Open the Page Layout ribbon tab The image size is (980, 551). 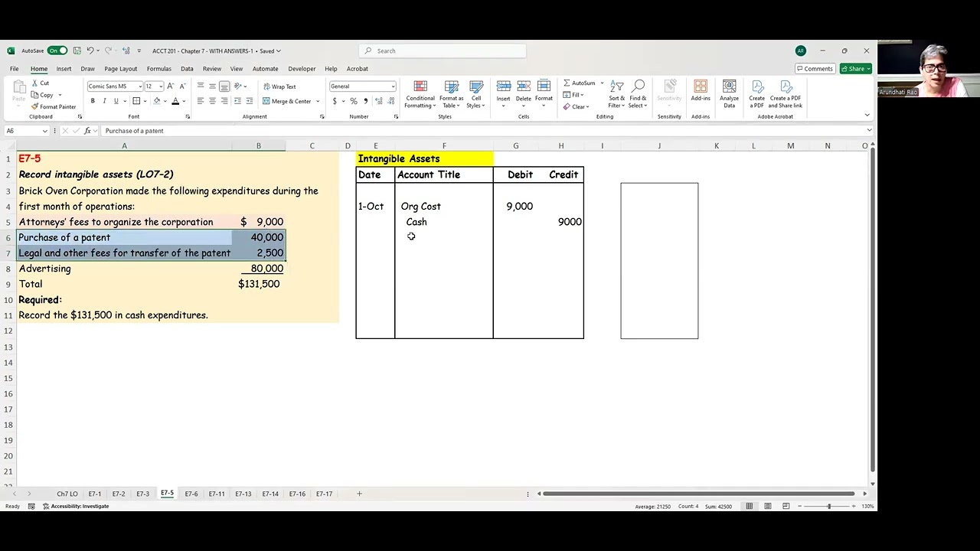121,69
